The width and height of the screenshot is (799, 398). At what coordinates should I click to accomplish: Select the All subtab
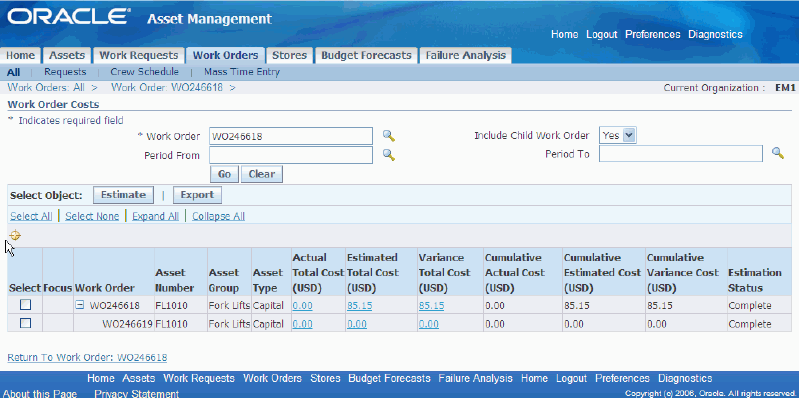click(14, 72)
